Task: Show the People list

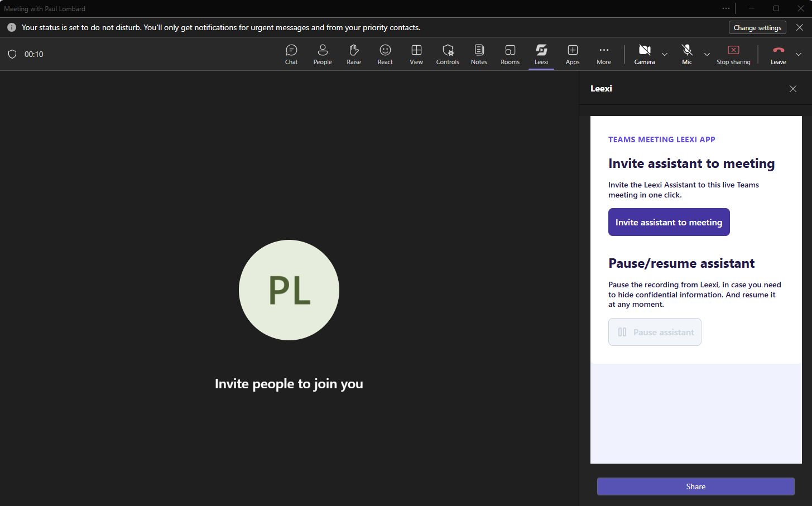Action: [x=323, y=54]
